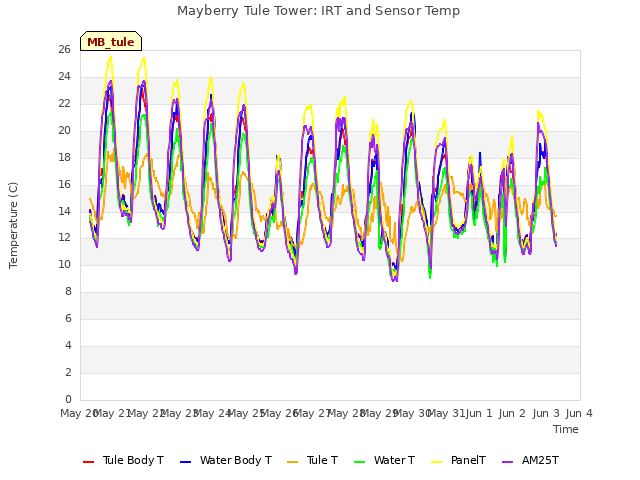The width and height of the screenshot is (640, 480).
Task: Click the May 31 x-axis tick label
Action: pyautogui.click(x=446, y=413)
